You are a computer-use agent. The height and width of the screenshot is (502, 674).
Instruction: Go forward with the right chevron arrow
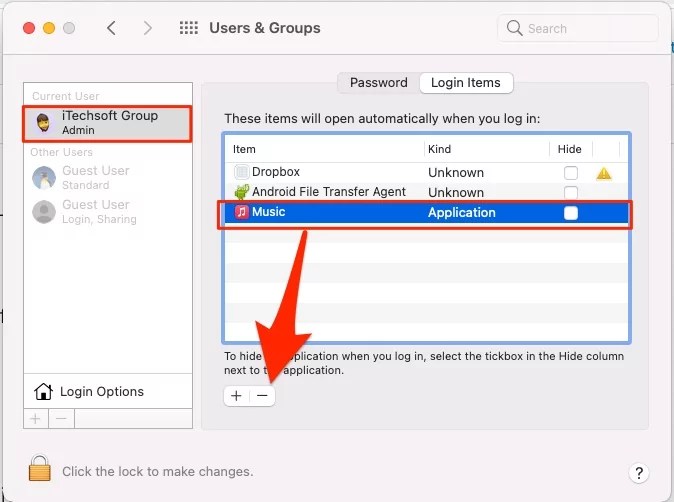pos(147,28)
